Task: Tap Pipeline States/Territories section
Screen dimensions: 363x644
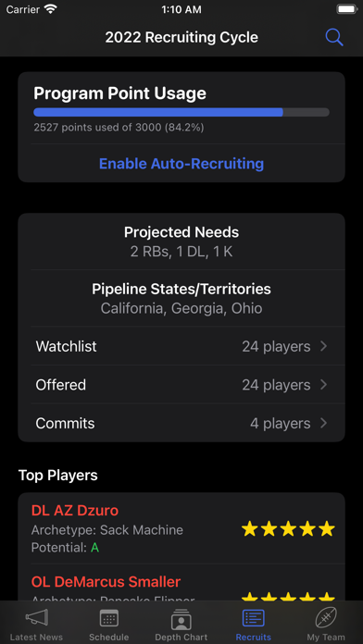Action: (x=181, y=298)
